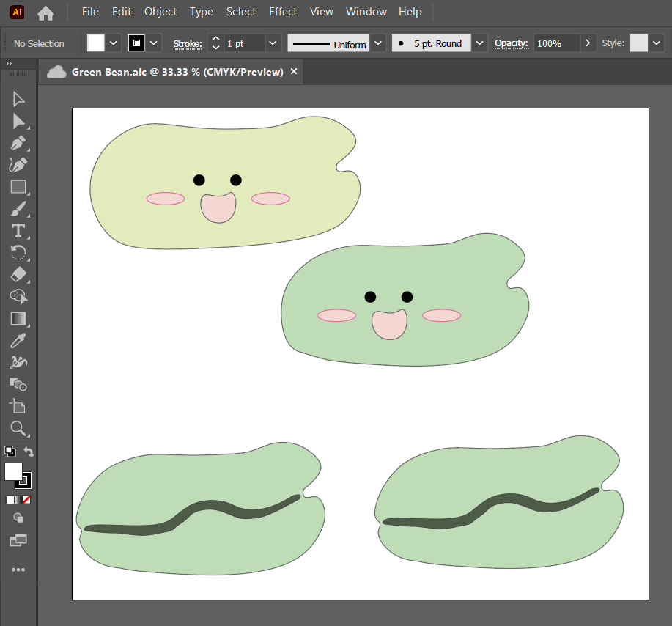
Task: Open the Object menu
Action: pos(160,12)
